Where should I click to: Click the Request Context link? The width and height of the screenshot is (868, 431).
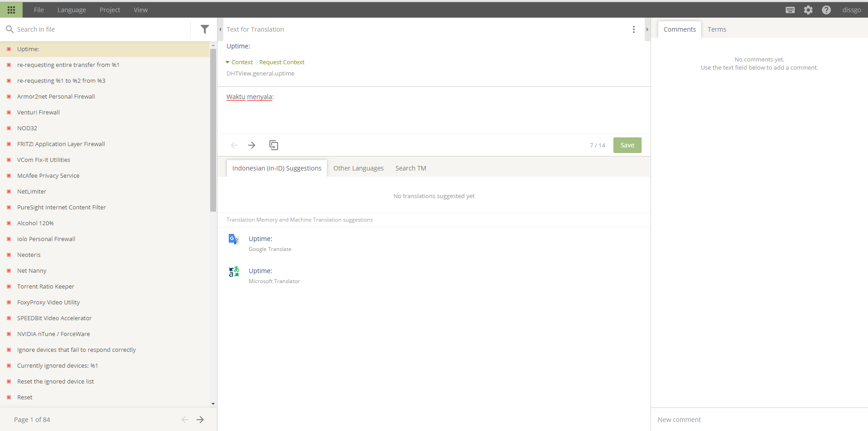coord(282,62)
